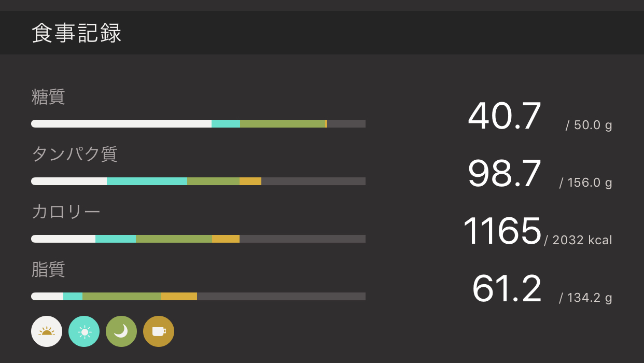644x363 pixels.
Task: Click the 食事記録 header title
Action: tap(77, 33)
